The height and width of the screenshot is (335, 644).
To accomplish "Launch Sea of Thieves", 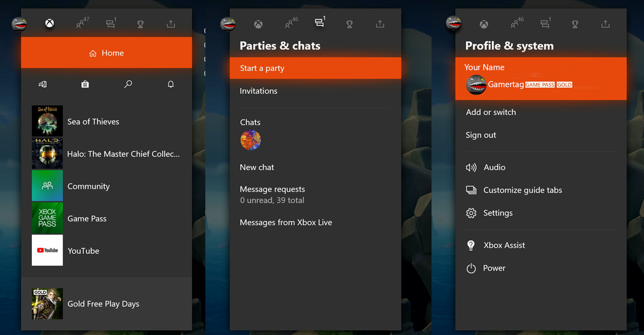I will click(x=107, y=121).
